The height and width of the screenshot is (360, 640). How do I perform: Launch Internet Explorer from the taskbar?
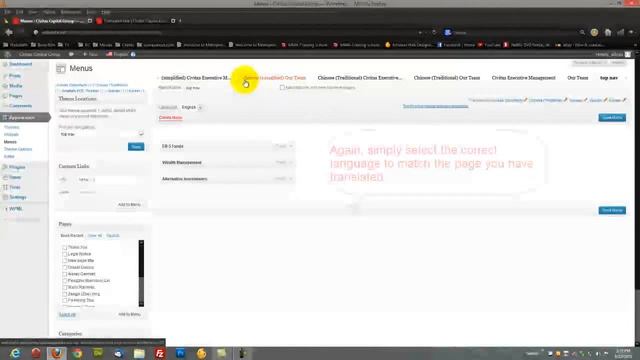click(15, 353)
